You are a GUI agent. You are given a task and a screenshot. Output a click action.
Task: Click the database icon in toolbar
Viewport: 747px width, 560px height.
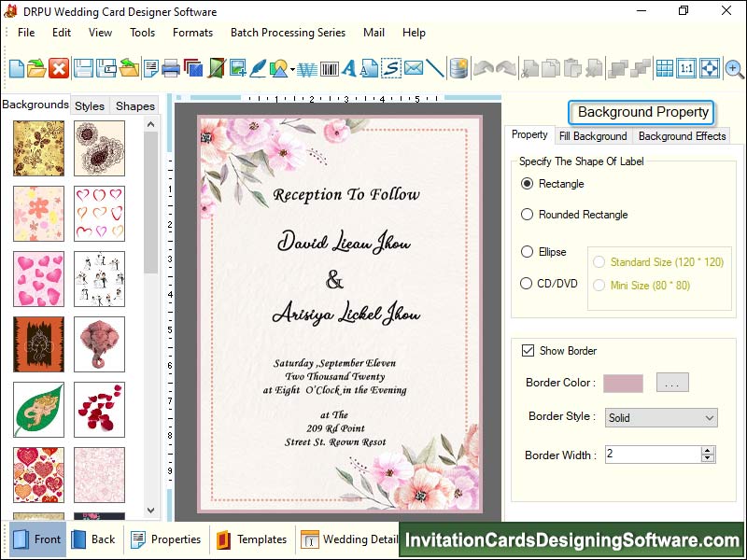click(x=458, y=68)
